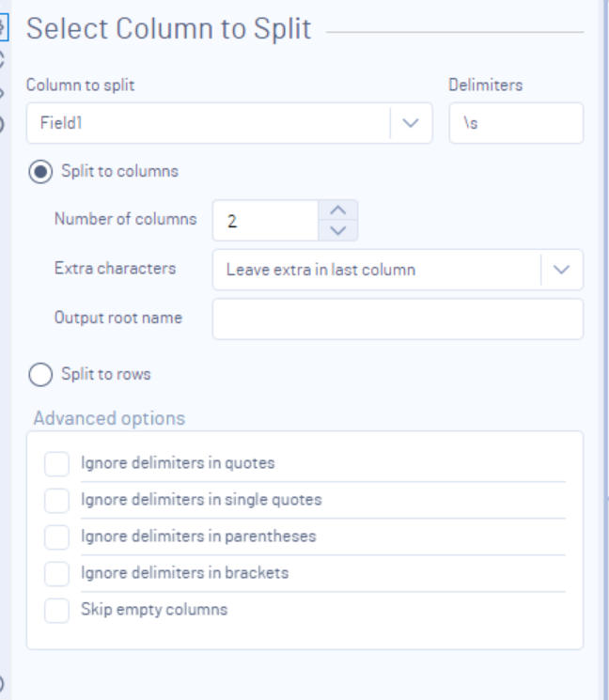
Task: Select Split to rows radio button
Action: tap(40, 374)
